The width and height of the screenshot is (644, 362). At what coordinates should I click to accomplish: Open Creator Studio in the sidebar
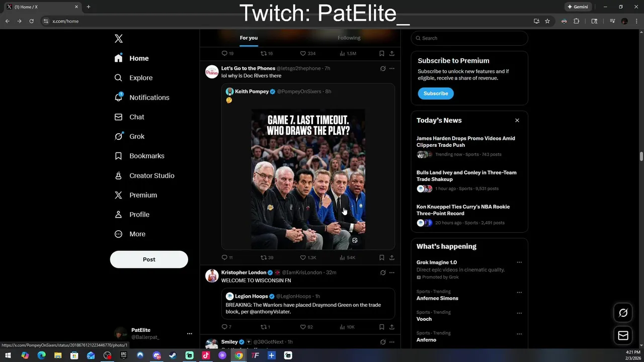tap(144, 175)
